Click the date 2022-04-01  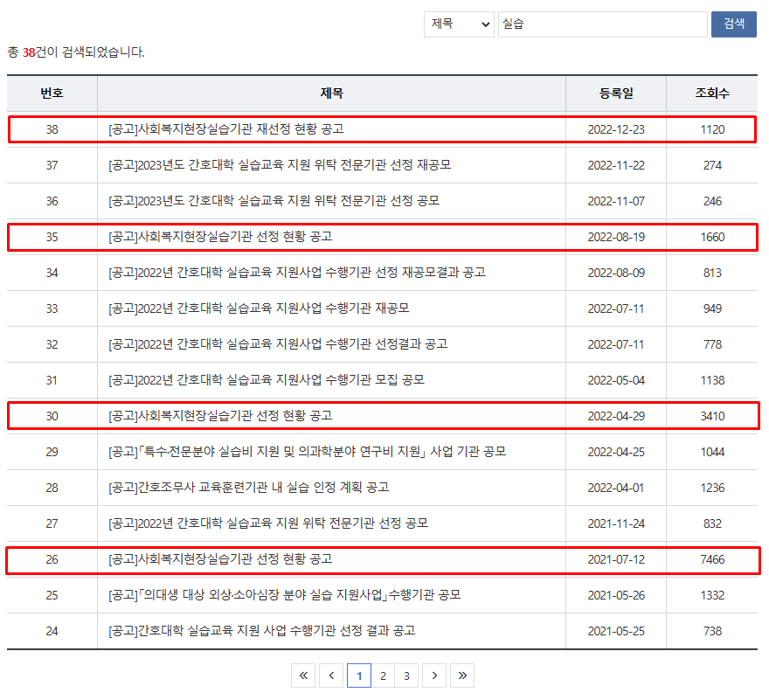[616, 488]
